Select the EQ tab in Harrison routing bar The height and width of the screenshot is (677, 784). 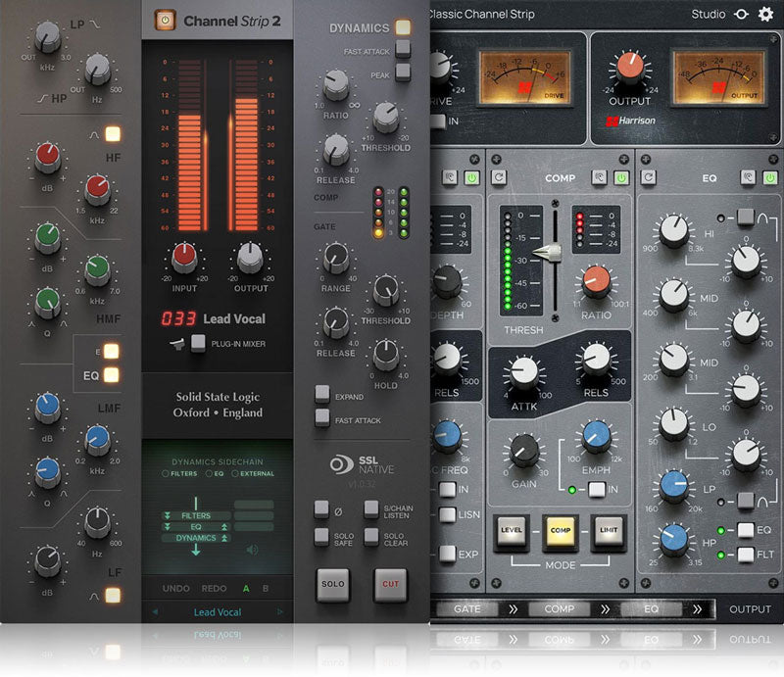coord(651,609)
